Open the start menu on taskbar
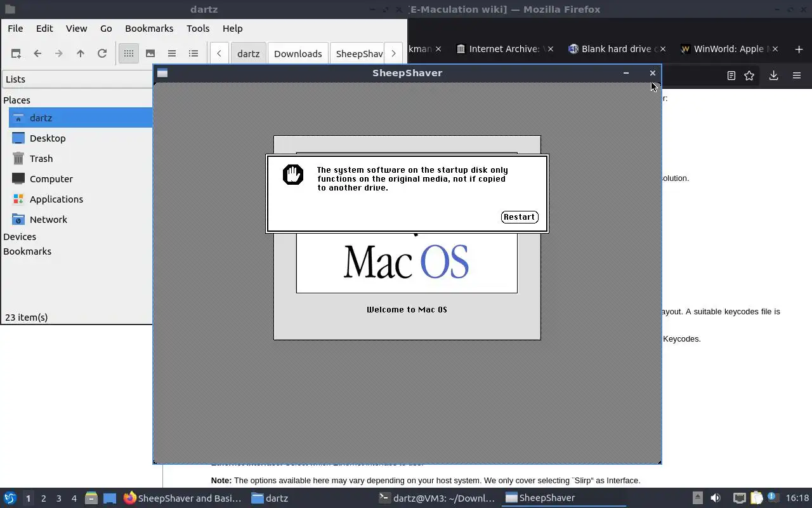Screen dimensions: 812x508 click(x=10, y=498)
